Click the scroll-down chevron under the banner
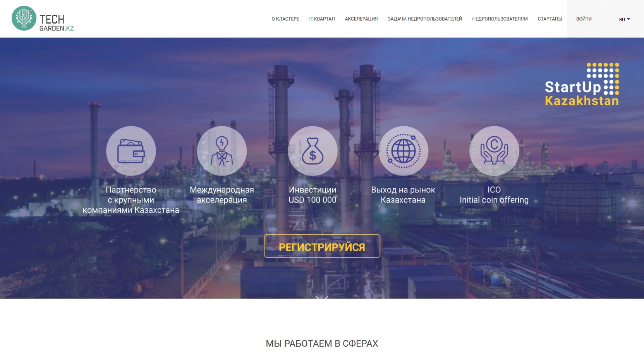The width and height of the screenshot is (644, 354). (322, 297)
